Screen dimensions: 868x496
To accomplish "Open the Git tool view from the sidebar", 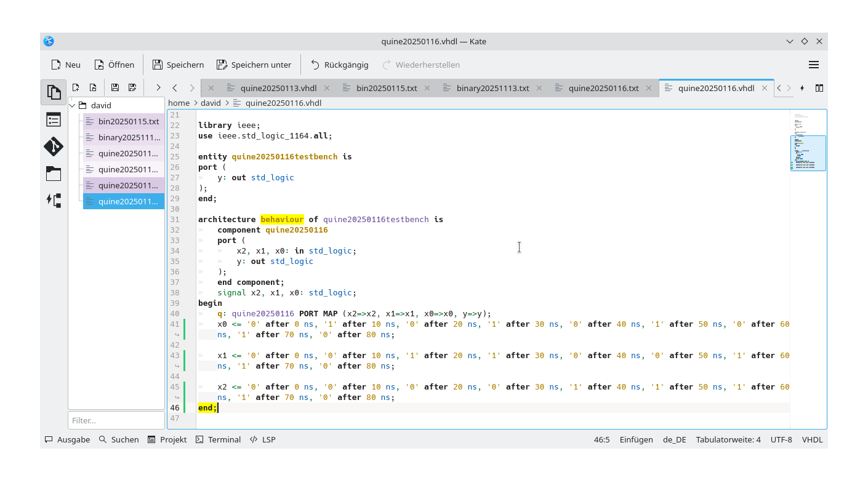I will coord(54,146).
